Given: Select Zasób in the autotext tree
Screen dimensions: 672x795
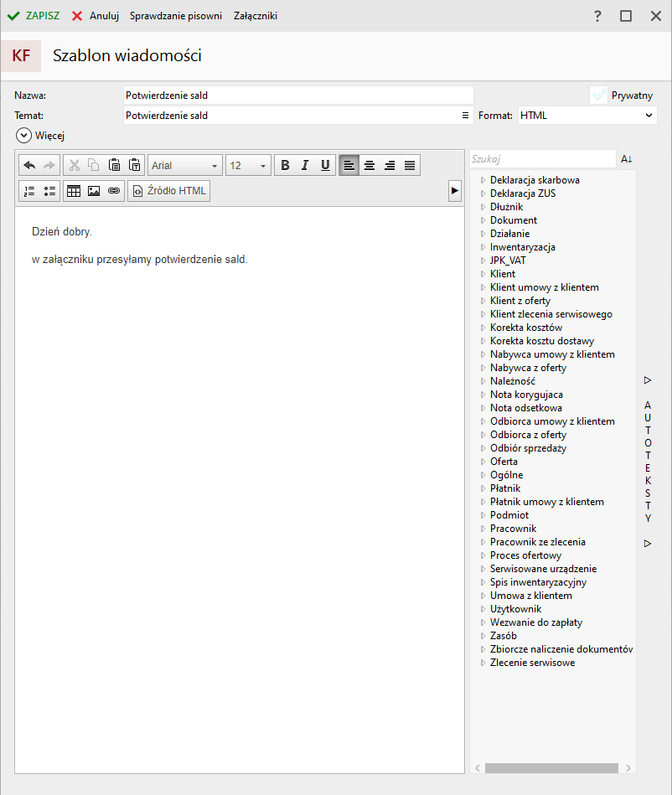Looking at the screenshot, I should click(503, 636).
